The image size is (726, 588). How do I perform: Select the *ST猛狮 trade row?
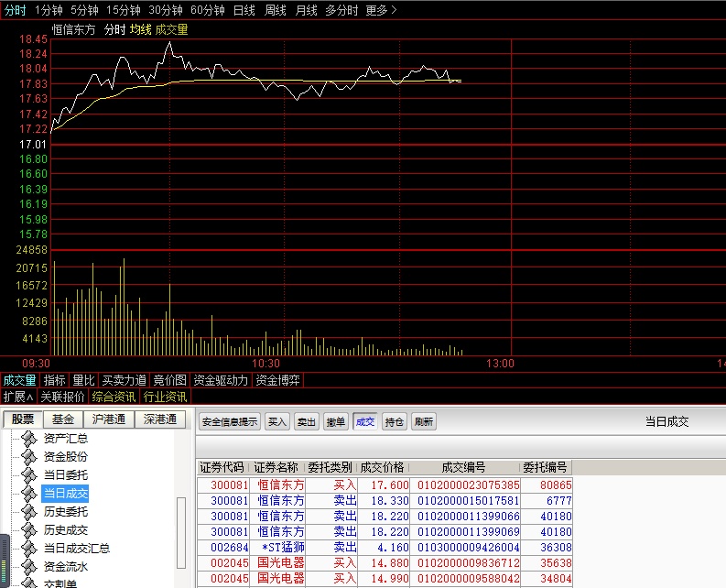pyautogui.click(x=385, y=547)
